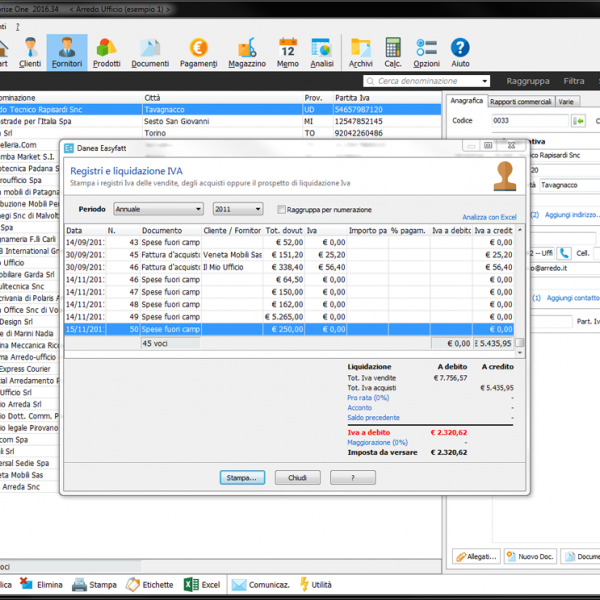Click the scroll down arrow of IVA table
600x600 pixels.
click(520, 352)
